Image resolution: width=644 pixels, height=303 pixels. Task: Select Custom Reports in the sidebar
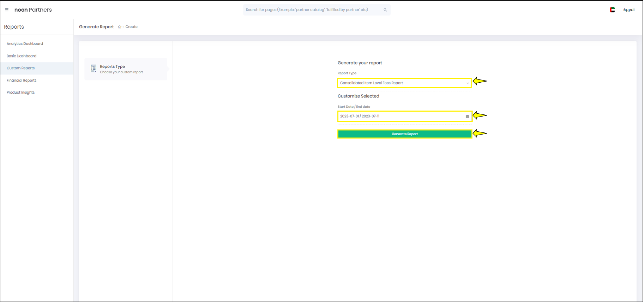pos(21,68)
